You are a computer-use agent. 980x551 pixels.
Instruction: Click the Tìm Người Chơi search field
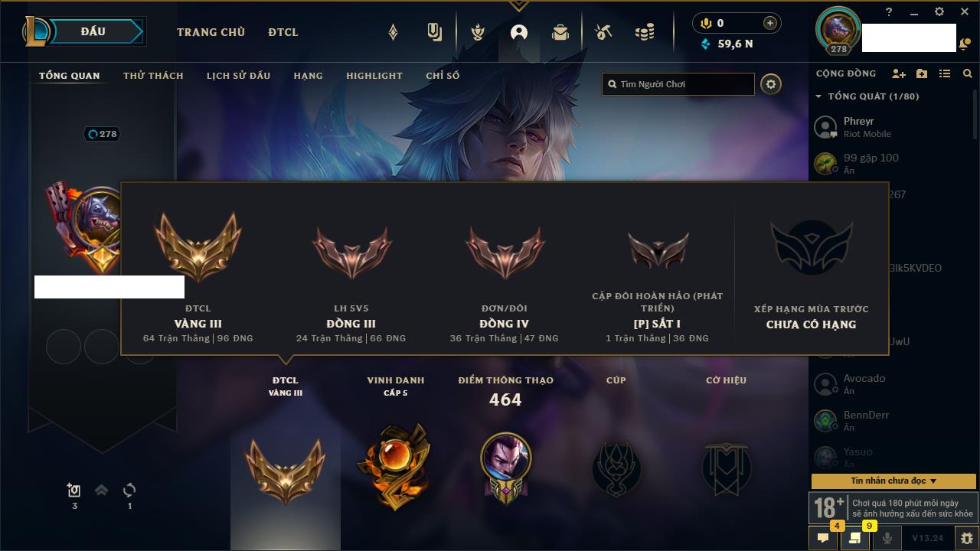(x=678, y=84)
